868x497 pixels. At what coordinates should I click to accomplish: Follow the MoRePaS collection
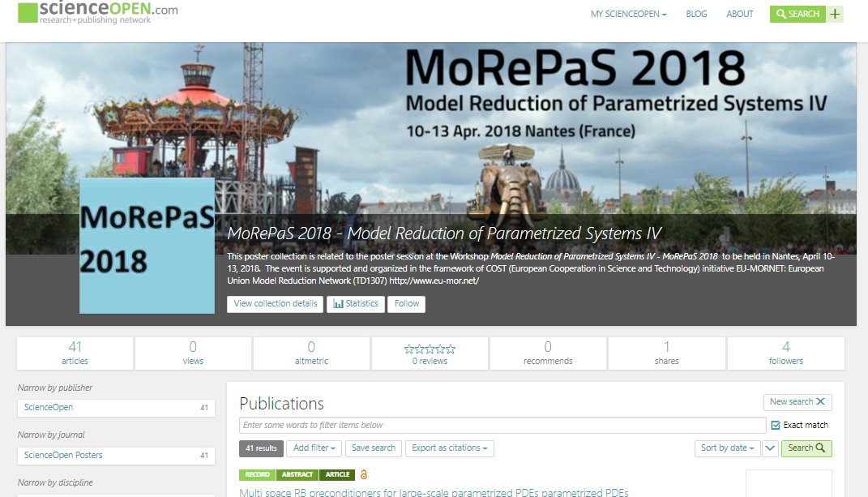coord(406,303)
